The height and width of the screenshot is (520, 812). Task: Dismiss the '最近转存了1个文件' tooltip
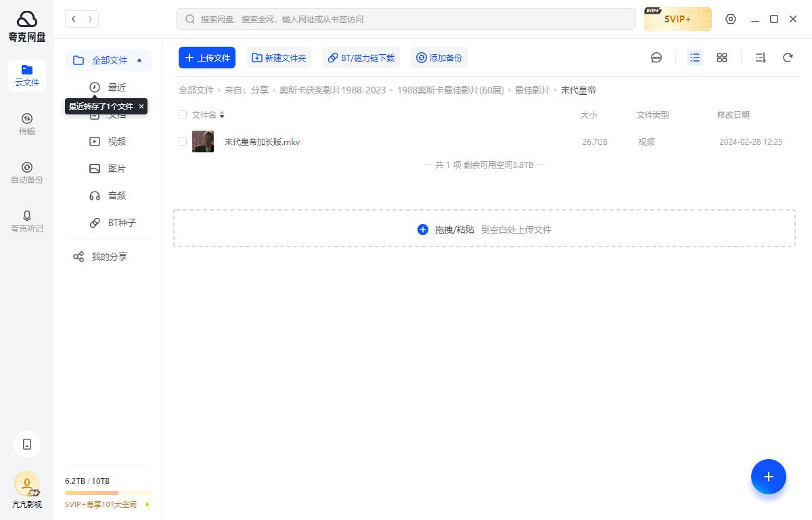(x=141, y=106)
